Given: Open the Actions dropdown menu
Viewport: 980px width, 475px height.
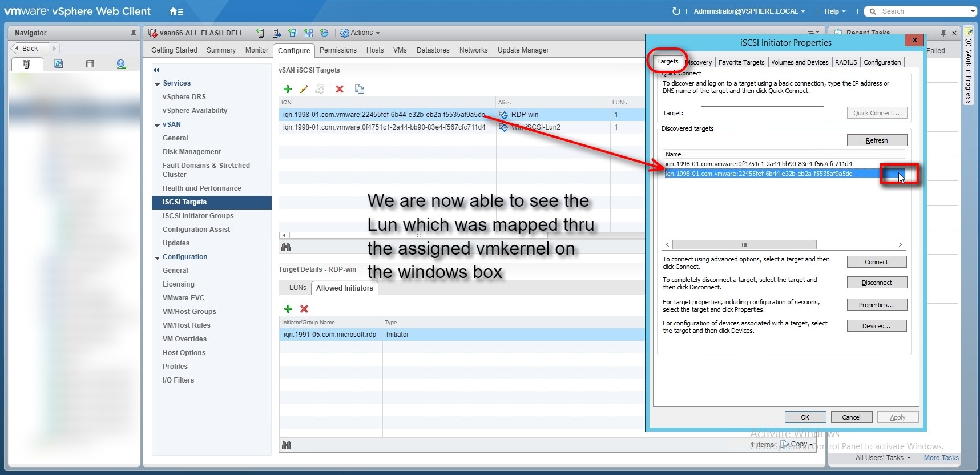Looking at the screenshot, I should click(x=360, y=33).
